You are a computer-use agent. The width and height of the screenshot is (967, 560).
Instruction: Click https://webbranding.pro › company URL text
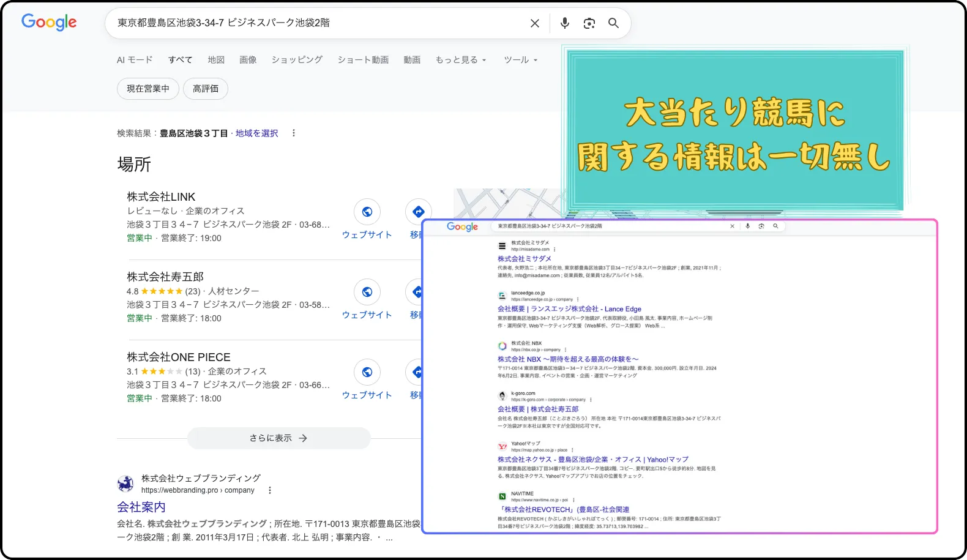[198, 490]
